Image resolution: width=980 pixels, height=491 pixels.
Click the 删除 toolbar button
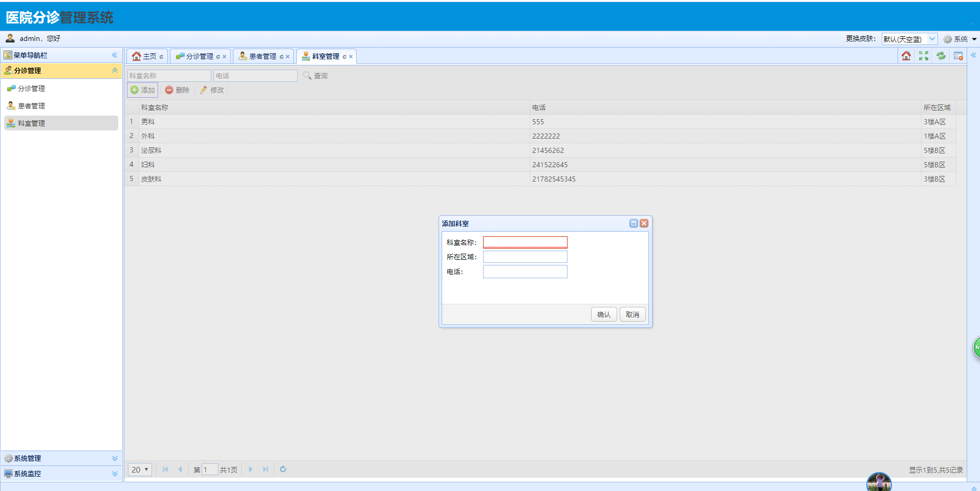point(177,90)
